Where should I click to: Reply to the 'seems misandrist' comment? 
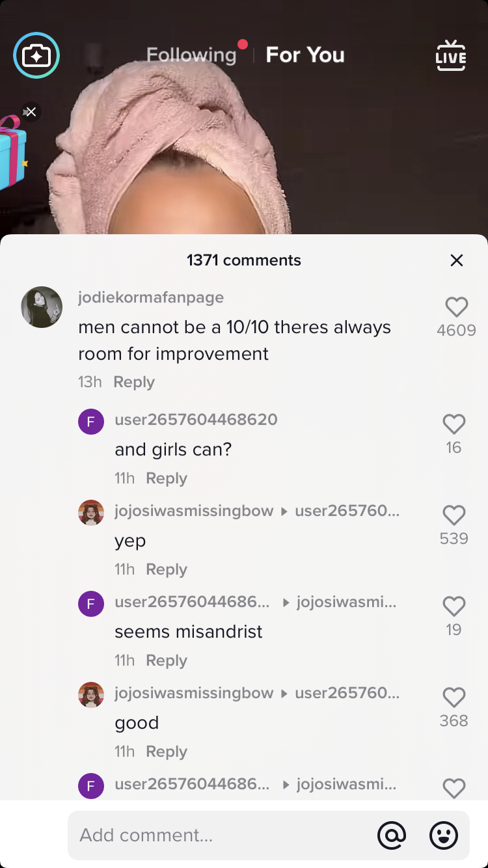[x=167, y=660]
